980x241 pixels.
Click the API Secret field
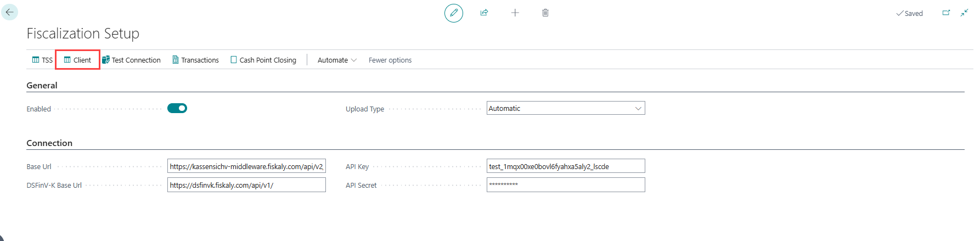566,184
